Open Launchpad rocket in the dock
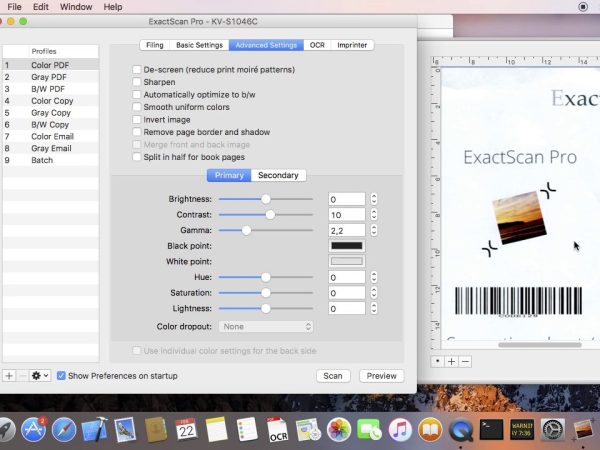 coord(5,429)
